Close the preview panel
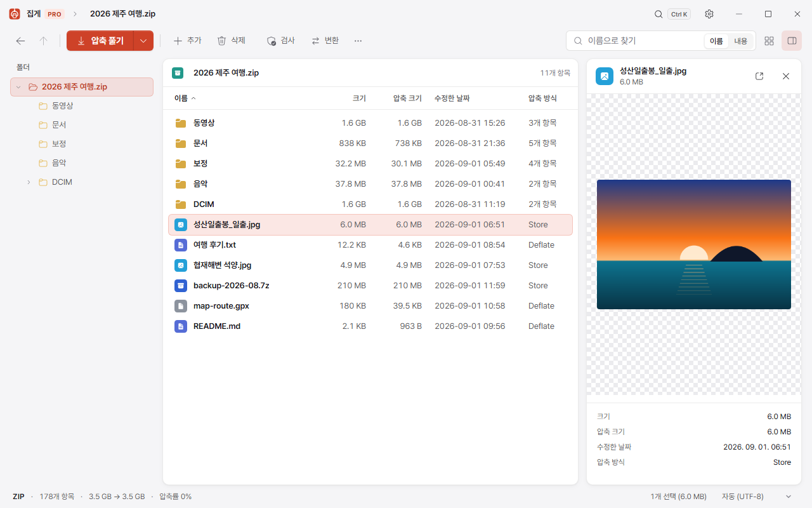 click(786, 76)
